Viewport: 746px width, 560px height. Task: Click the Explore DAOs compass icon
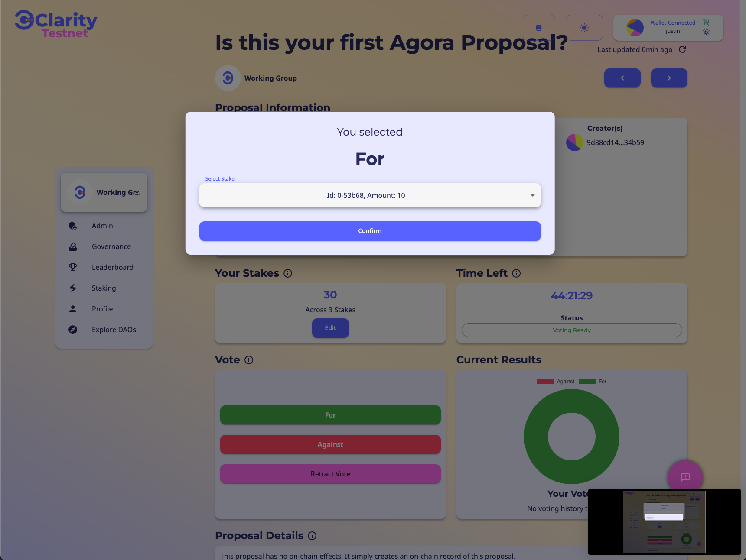[x=73, y=330]
